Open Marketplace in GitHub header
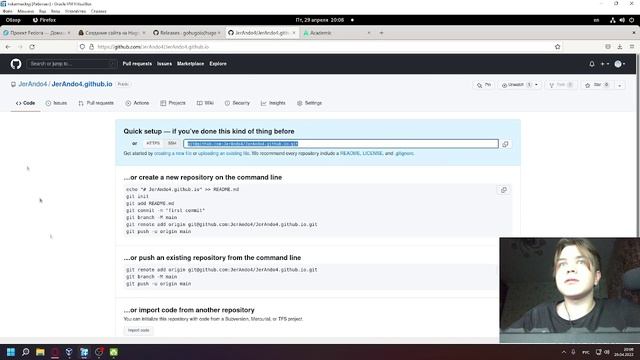Viewport: 640px width, 360px height. [x=190, y=64]
